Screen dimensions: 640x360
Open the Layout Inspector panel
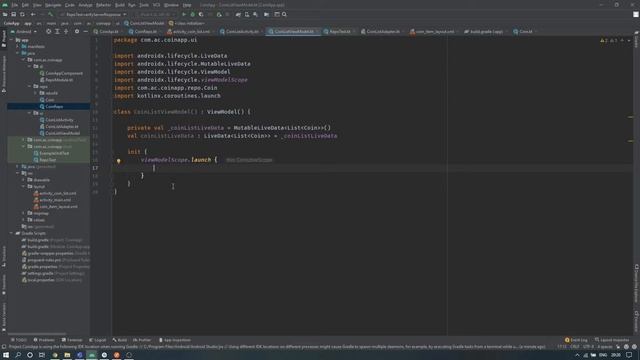click(612, 340)
